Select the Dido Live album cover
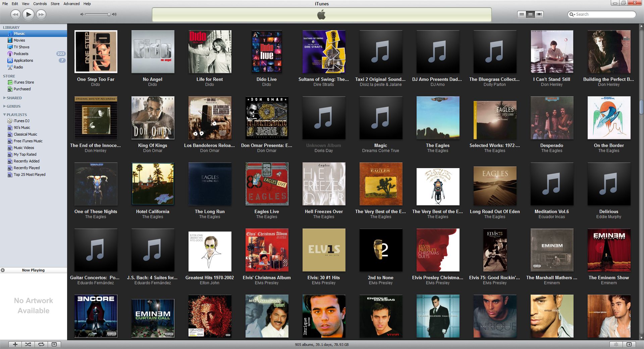This screenshot has height=349, width=644. pos(267,52)
